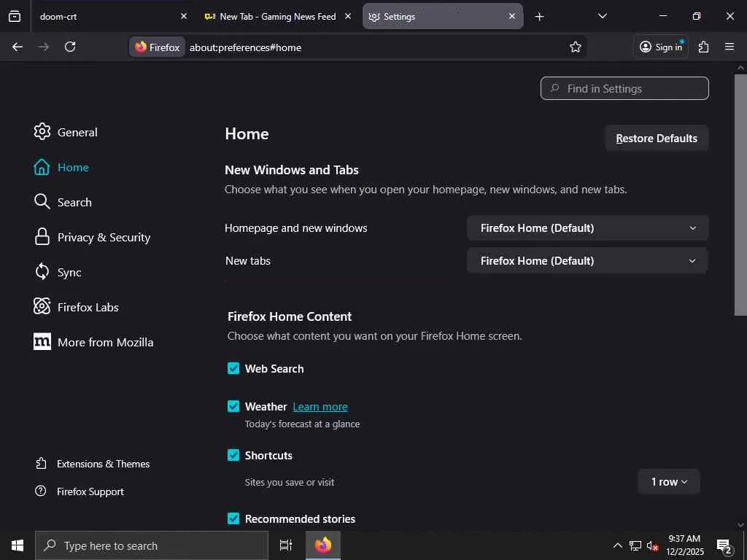Disable the Weather checkbox
The height and width of the screenshot is (560, 747).
tap(233, 406)
